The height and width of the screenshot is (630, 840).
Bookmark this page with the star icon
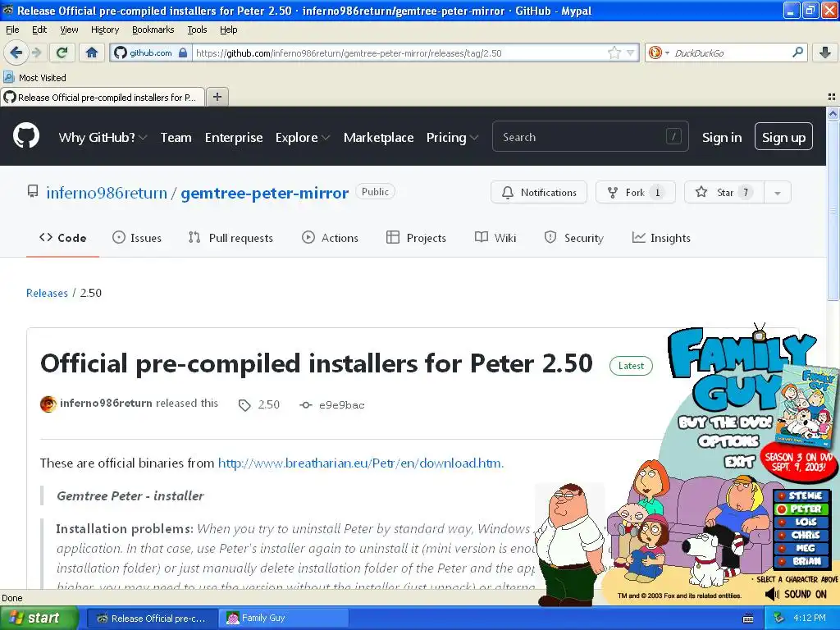[x=614, y=52]
